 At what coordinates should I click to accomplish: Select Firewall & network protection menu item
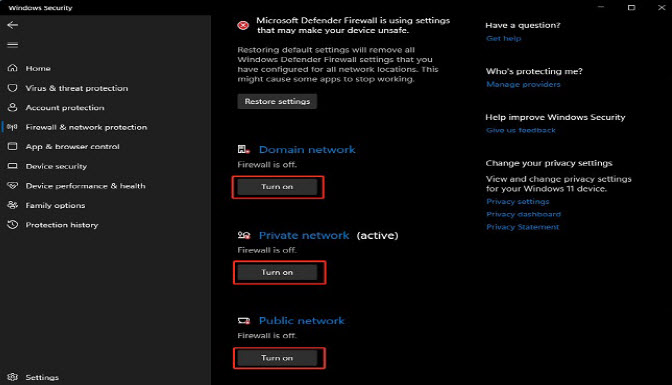(86, 127)
